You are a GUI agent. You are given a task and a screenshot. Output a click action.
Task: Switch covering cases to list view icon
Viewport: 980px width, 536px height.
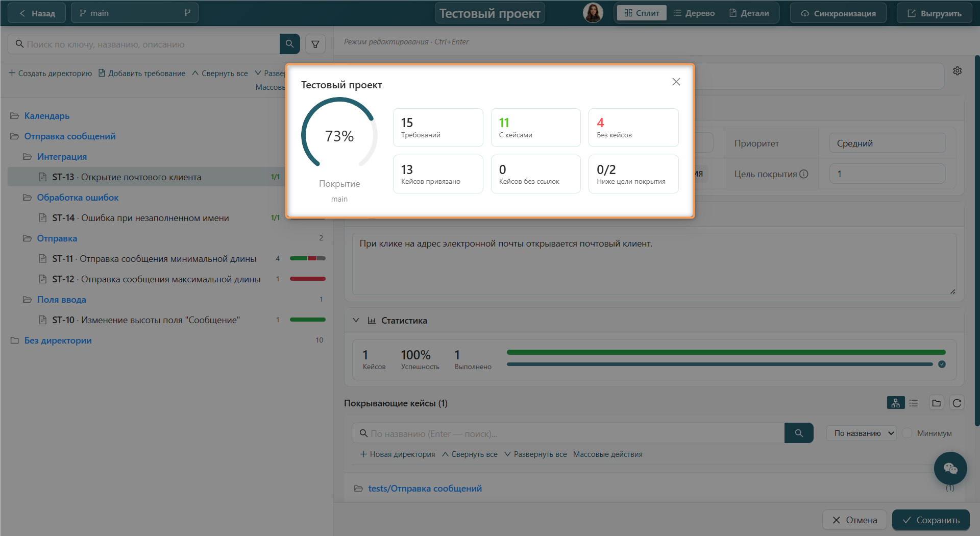point(914,403)
